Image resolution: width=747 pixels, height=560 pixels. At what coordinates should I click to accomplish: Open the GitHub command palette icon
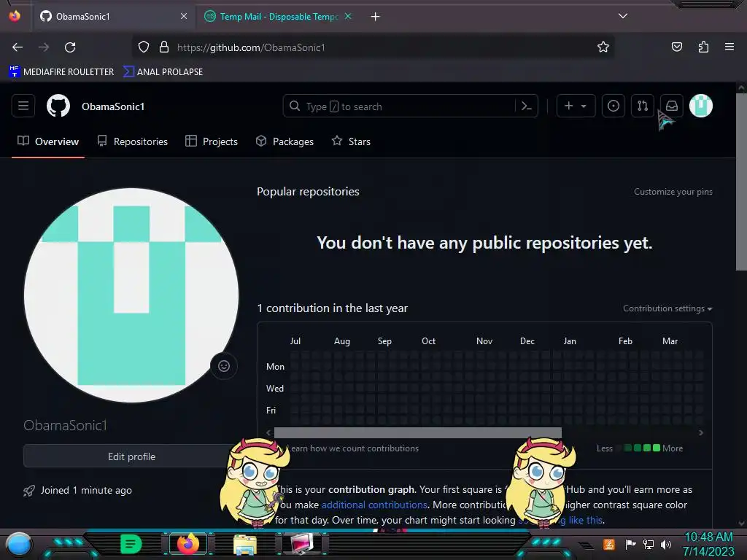[527, 106]
